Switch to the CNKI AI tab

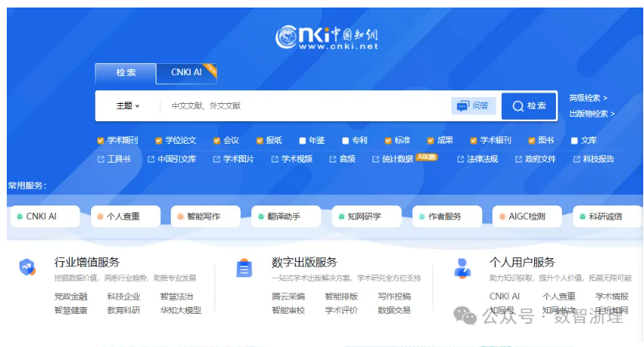187,73
